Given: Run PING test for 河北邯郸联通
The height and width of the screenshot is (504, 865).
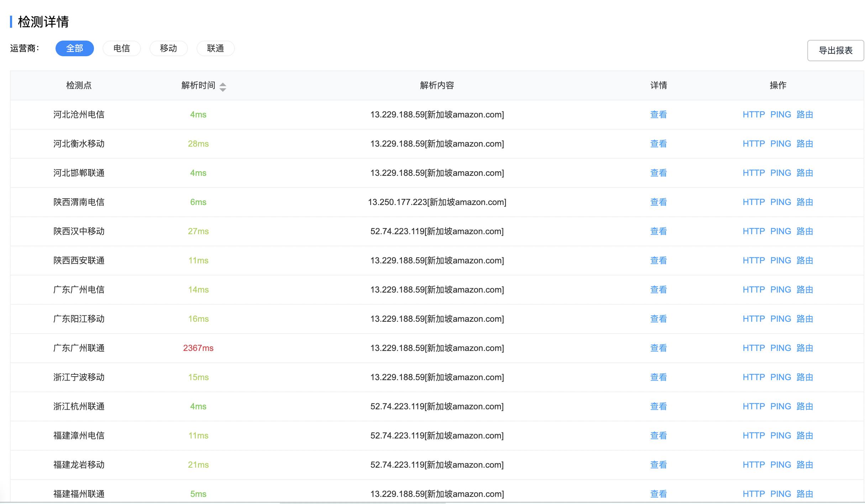Looking at the screenshot, I should [x=781, y=173].
